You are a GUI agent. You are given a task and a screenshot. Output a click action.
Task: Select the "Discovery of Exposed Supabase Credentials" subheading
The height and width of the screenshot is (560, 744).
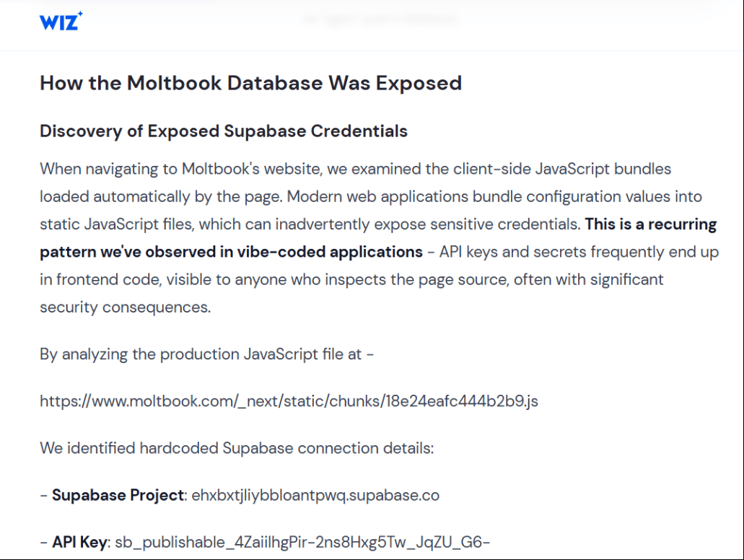click(x=224, y=131)
